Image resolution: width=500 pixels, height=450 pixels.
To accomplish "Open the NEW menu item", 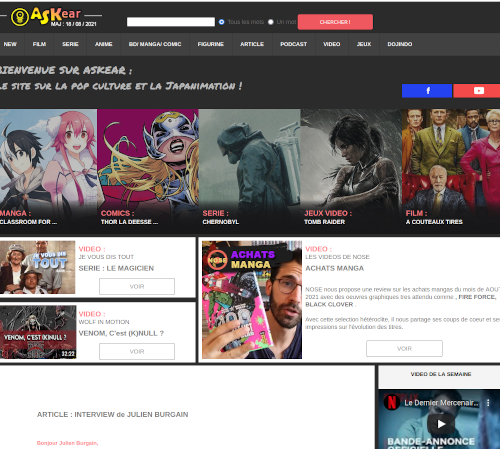I will pos(10,44).
